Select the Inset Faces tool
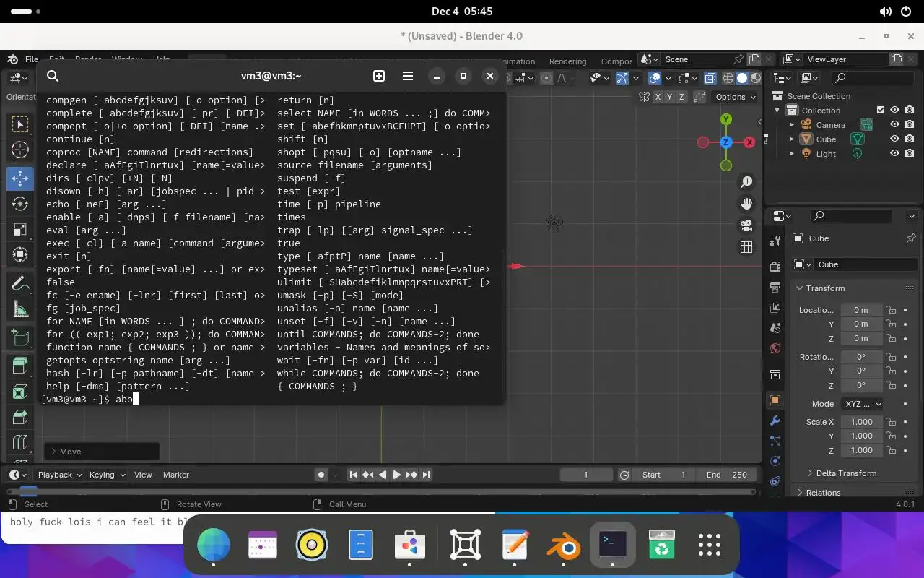 20,392
